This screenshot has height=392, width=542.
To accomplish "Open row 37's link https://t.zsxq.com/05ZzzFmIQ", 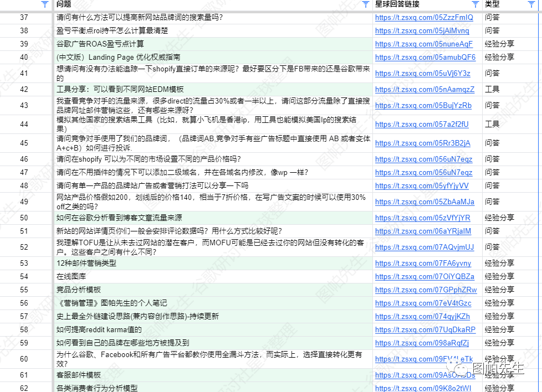I will tap(424, 17).
